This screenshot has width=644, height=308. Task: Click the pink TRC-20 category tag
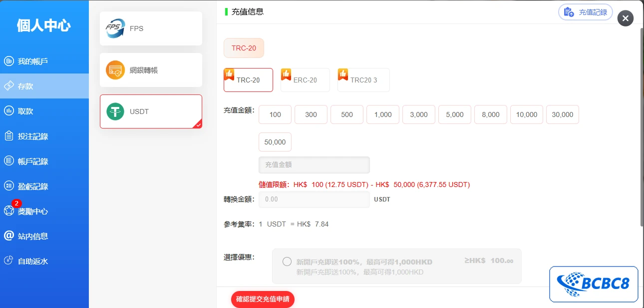click(244, 48)
